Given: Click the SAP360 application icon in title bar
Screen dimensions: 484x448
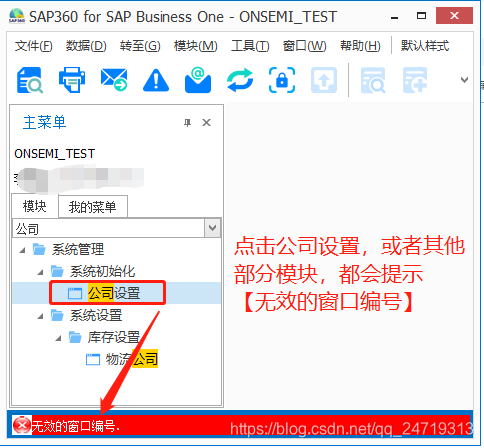Looking at the screenshot, I should pos(17,16).
